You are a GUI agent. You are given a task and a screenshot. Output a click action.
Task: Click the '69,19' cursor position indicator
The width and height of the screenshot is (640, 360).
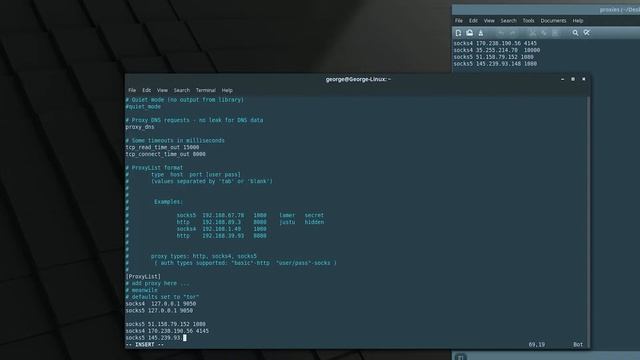(537, 344)
